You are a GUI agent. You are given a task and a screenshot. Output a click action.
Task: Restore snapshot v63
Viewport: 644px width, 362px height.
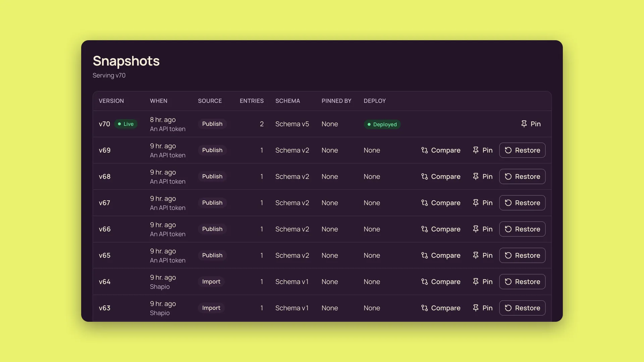pyautogui.click(x=522, y=308)
